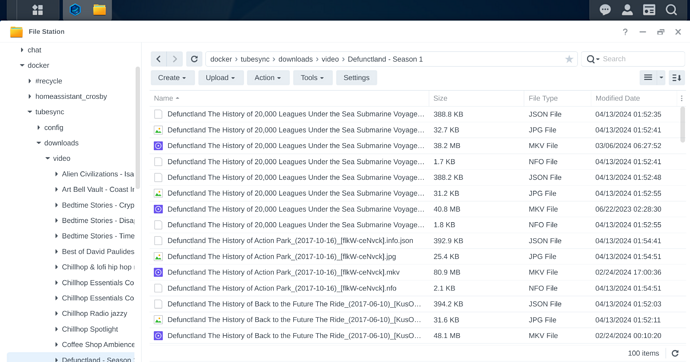Switch to File Station taskbar folder icon
Image resolution: width=690 pixels, height=362 pixels.
pyautogui.click(x=99, y=10)
